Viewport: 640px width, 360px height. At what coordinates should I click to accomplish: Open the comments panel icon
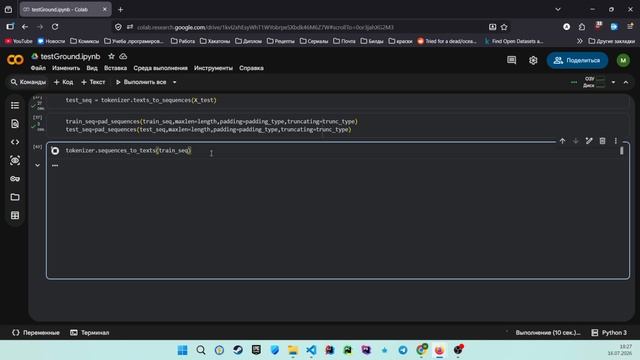click(511, 60)
